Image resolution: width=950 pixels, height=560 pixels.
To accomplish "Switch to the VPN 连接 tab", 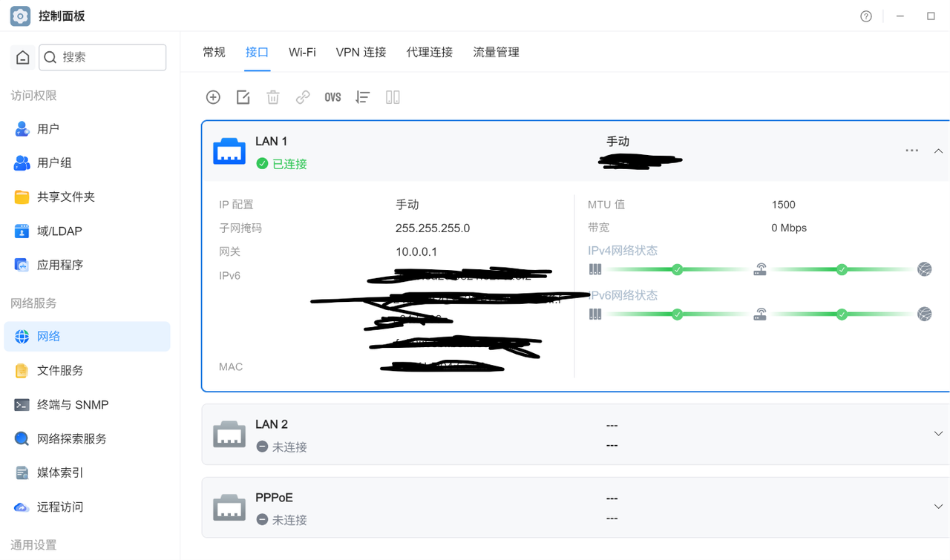I will point(361,52).
